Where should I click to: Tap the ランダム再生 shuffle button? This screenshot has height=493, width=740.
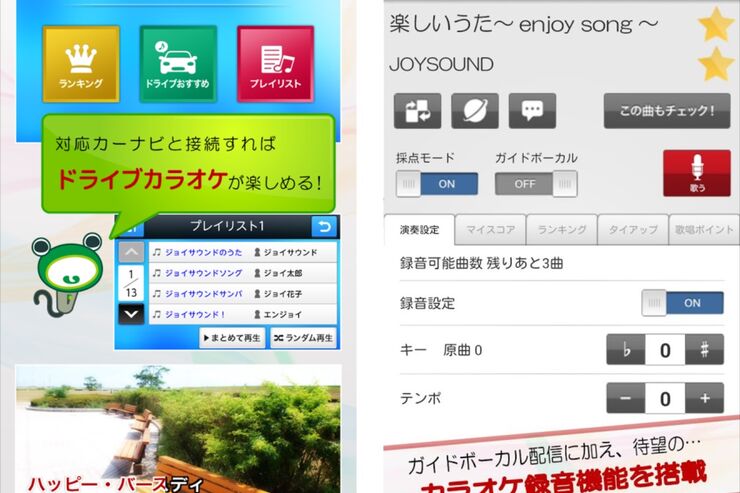click(303, 338)
